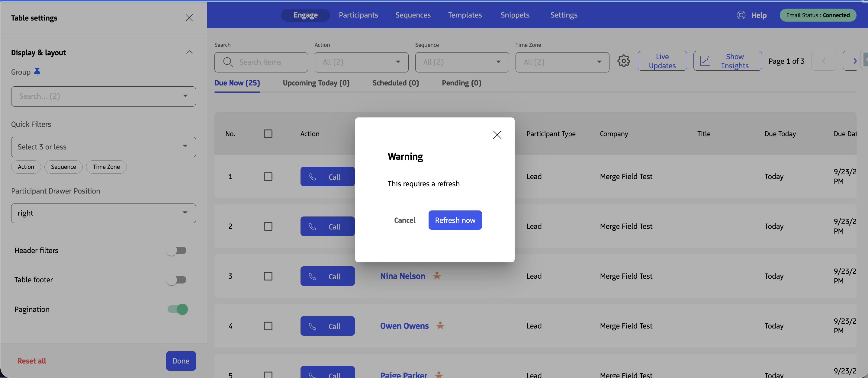The height and width of the screenshot is (378, 868).
Task: Check the select-all header checkbox
Action: [x=268, y=134]
